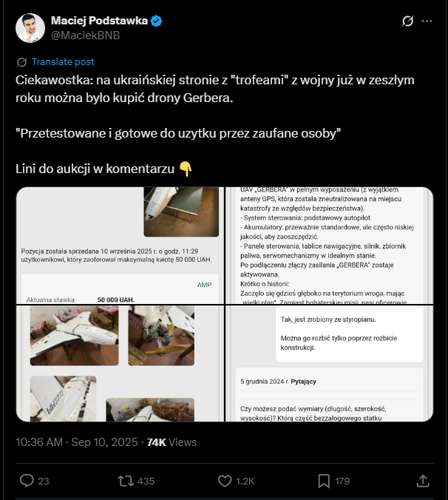This screenshot has width=448, height=500.
Task: Like the post with heart icon
Action: (225, 481)
